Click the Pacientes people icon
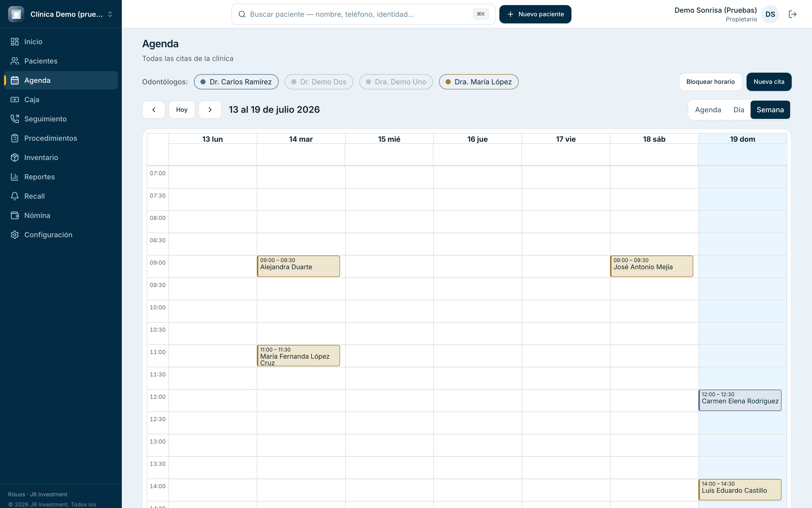Viewport: 812px width, 508px height. tap(14, 61)
